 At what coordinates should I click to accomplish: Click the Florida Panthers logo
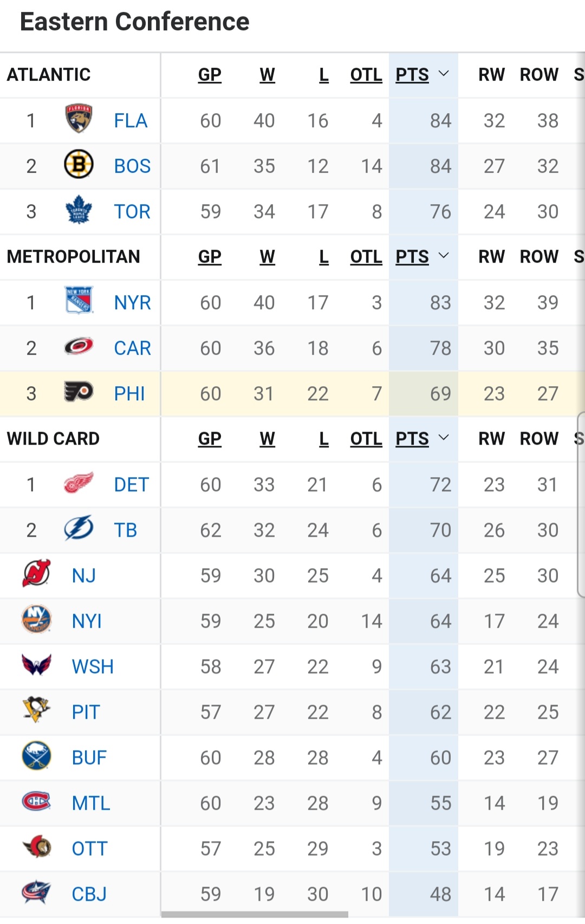click(x=79, y=120)
